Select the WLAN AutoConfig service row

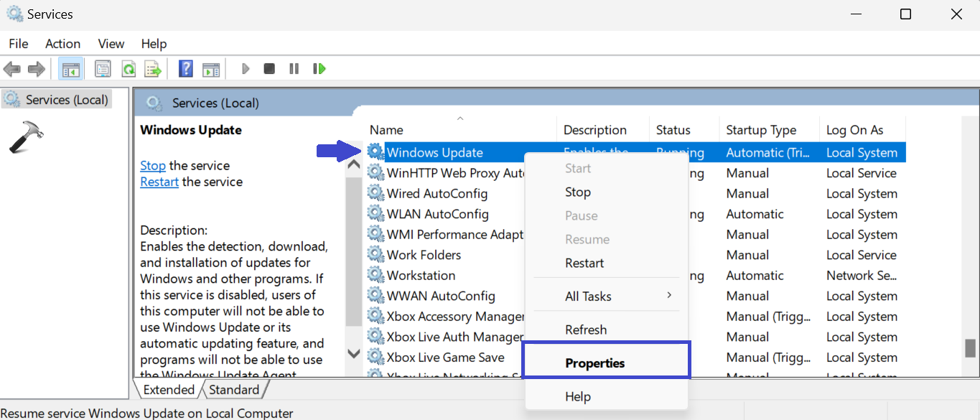click(x=437, y=214)
